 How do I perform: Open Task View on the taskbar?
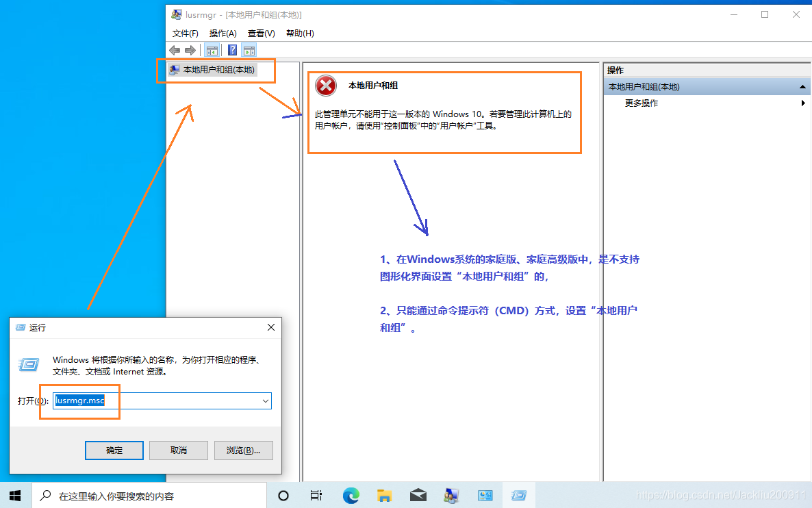(x=316, y=496)
